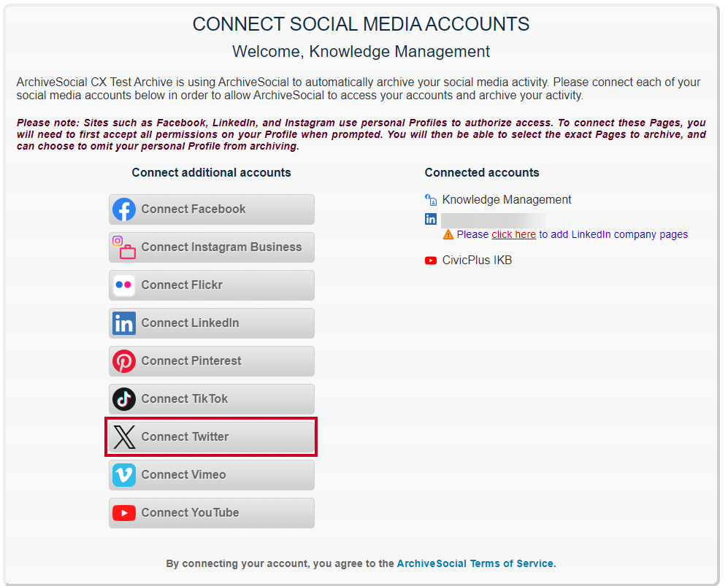Screen dimensions: 728x586
Task: Open Connect LinkedIn button label
Action: pos(191,323)
